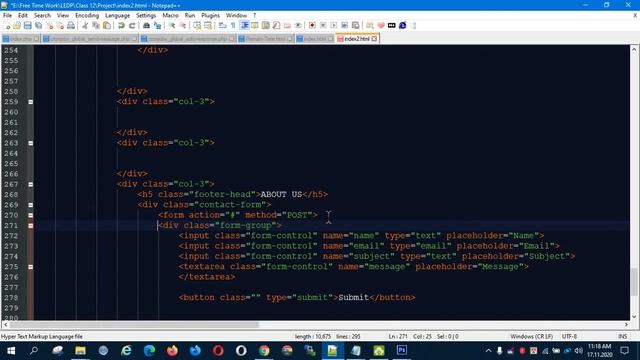Screen dimensions: 640x360
Task: Open the Encoding menu
Action: pyautogui.click(x=87, y=15)
